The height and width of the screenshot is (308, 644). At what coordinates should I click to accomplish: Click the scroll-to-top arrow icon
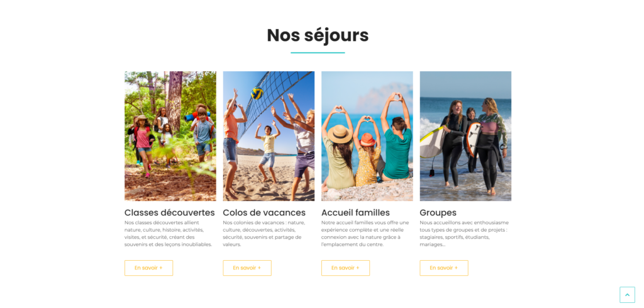627,295
